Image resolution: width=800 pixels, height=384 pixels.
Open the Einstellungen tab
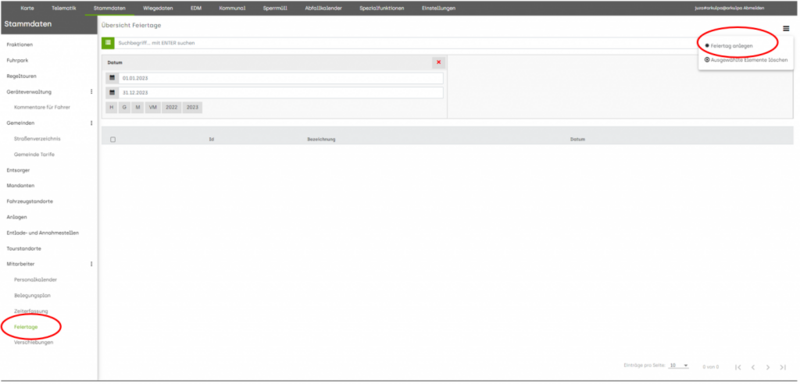click(x=439, y=8)
